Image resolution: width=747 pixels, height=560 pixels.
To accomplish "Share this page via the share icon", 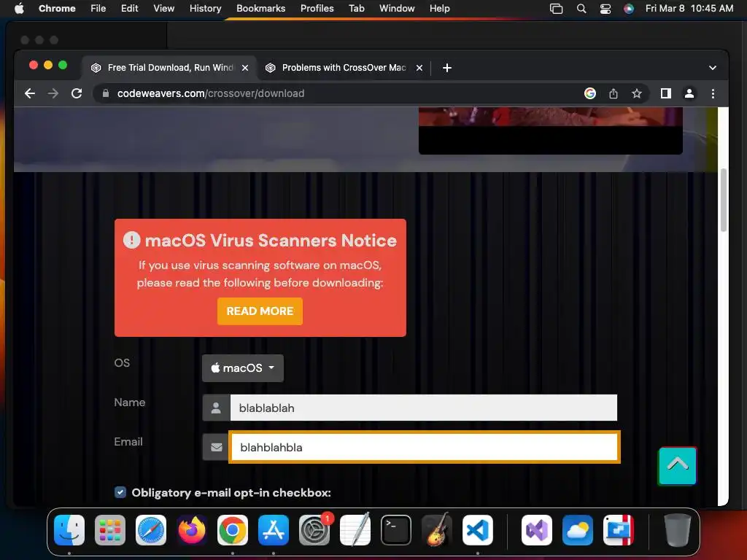I will tap(613, 93).
